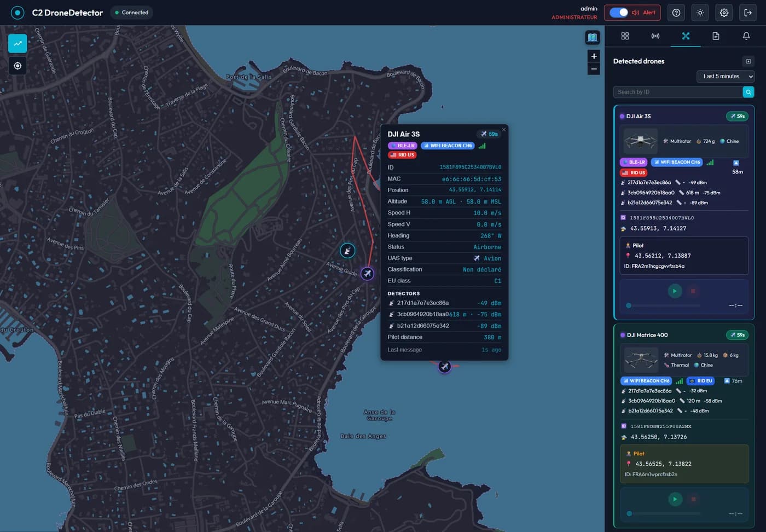
Task: Toggle the Alert switch
Action: pos(619,13)
